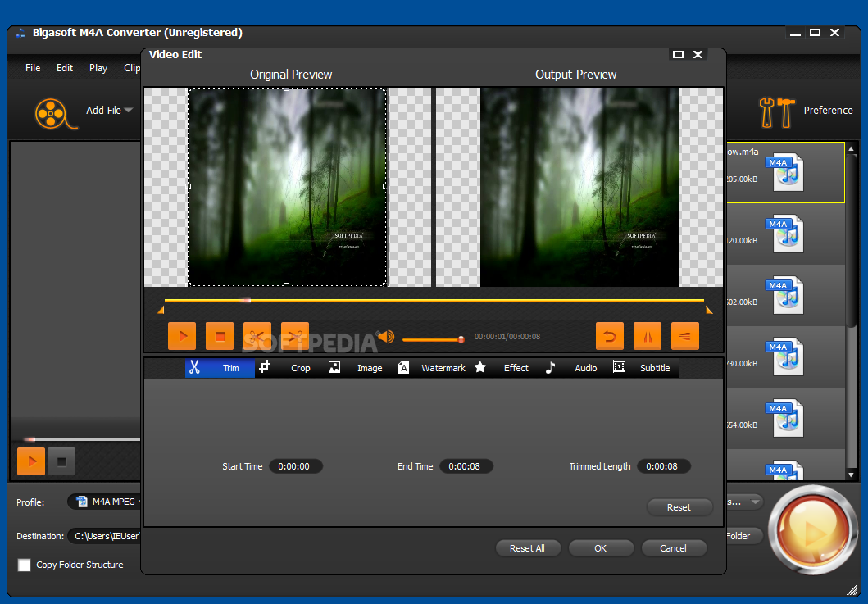This screenshot has height=604, width=868.
Task: Open the Watermark tab
Action: pyautogui.click(x=431, y=368)
